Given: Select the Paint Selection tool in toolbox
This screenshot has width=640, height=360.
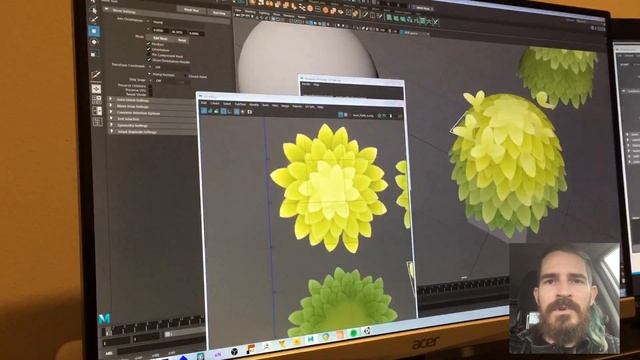Looking at the screenshot, I should (94, 20).
